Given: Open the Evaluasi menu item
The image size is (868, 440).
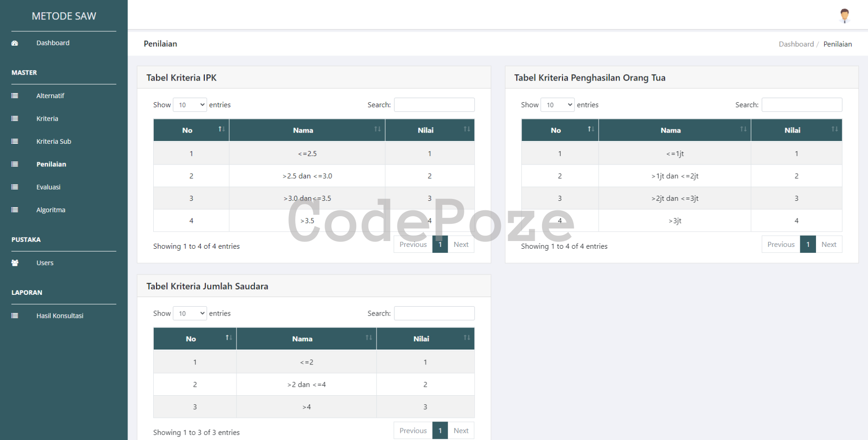Looking at the screenshot, I should (x=48, y=187).
